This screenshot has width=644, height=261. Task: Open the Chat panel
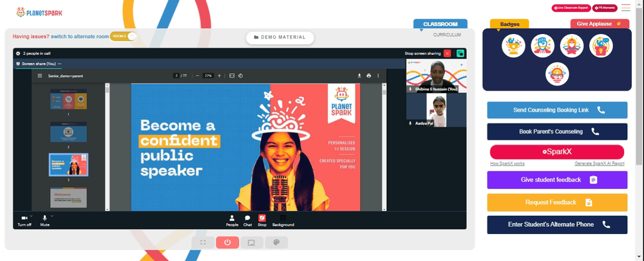coord(248,221)
